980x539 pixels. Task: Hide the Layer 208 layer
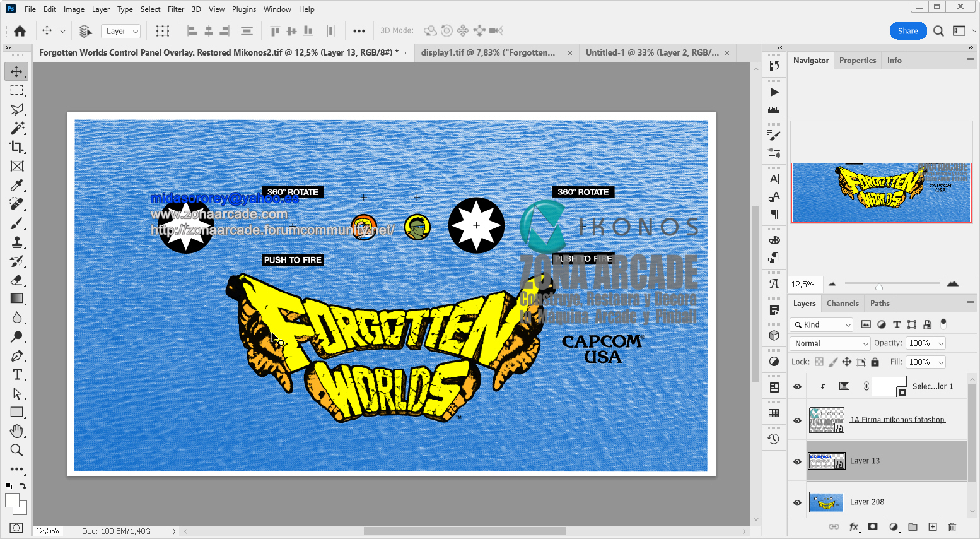coord(796,501)
